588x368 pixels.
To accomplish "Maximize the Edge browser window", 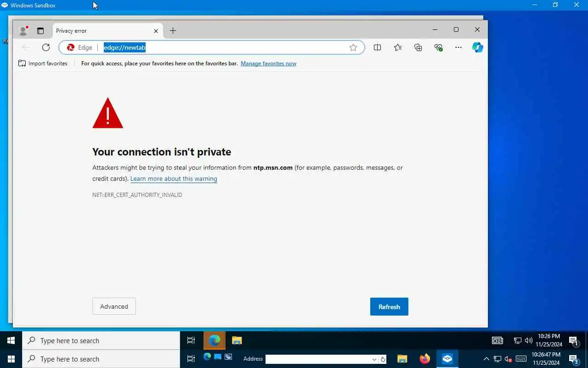I will coord(456,29).
